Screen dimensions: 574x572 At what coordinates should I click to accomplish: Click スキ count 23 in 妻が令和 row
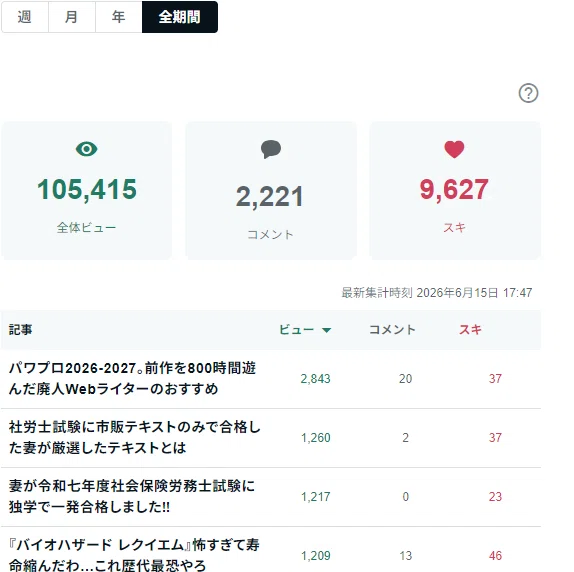[495, 497]
